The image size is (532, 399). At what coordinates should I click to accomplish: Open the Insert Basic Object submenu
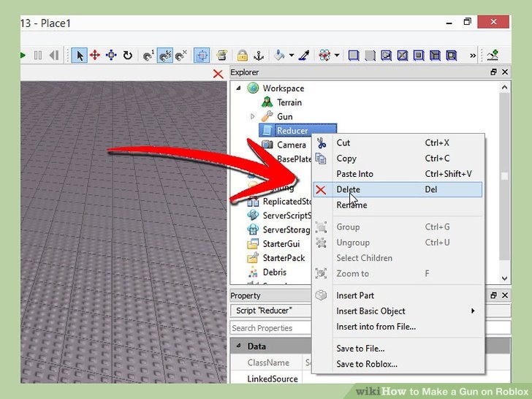[x=398, y=311]
